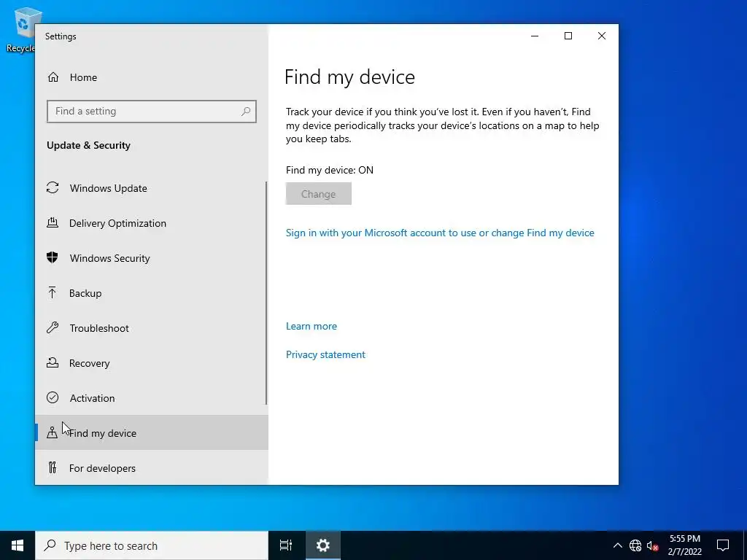Close the Settings window

(602, 36)
